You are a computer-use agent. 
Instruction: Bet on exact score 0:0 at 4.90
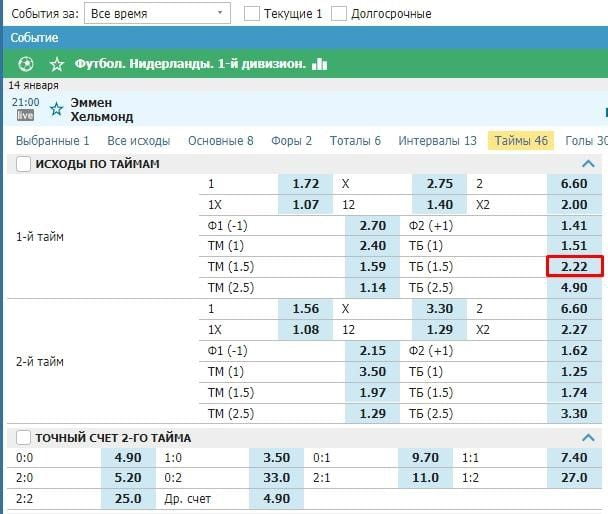click(128, 457)
